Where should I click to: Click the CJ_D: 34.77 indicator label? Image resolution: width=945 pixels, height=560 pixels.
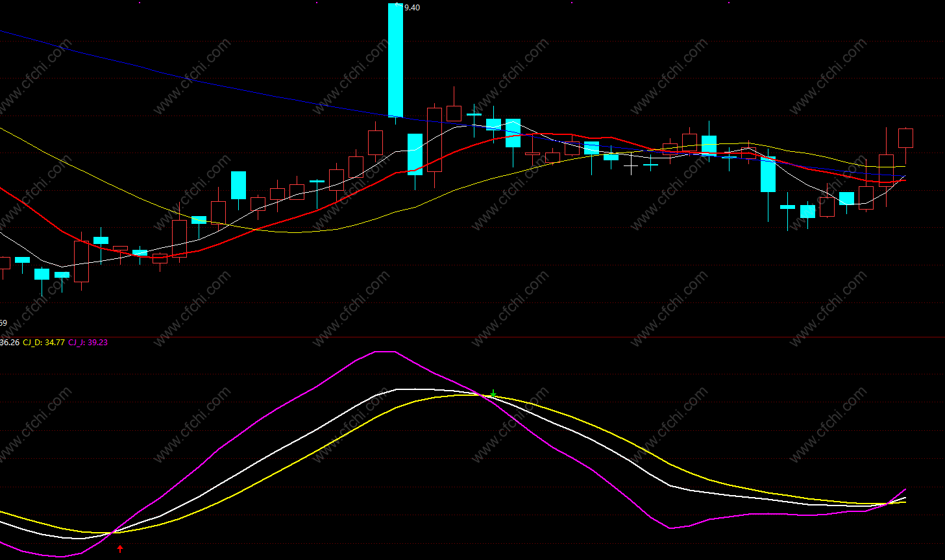(43, 342)
